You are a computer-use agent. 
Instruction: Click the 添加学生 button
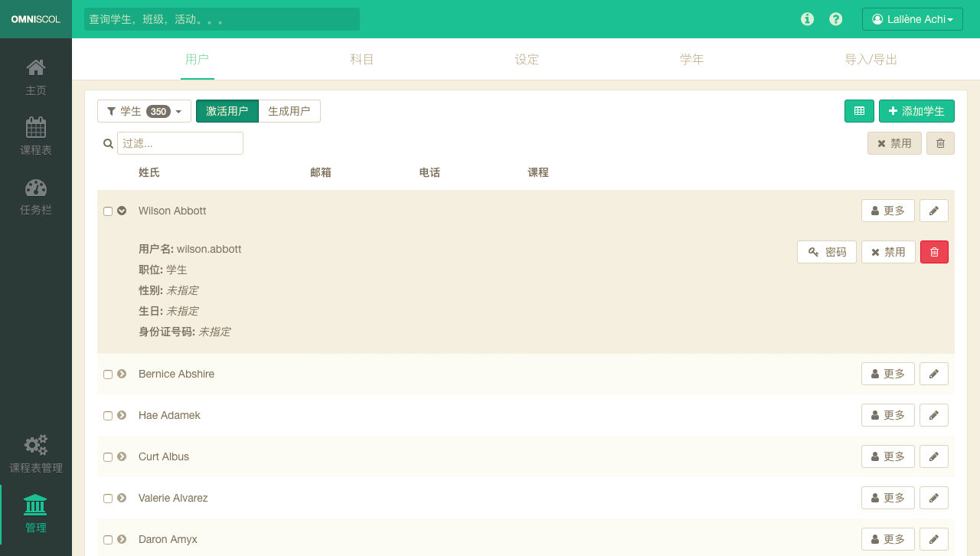pyautogui.click(x=916, y=111)
